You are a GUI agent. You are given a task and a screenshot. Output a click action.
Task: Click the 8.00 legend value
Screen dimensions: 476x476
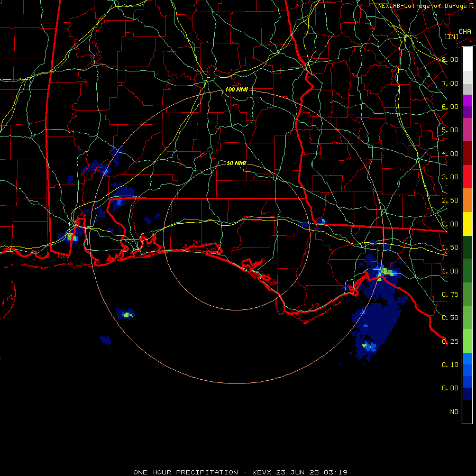click(x=450, y=59)
